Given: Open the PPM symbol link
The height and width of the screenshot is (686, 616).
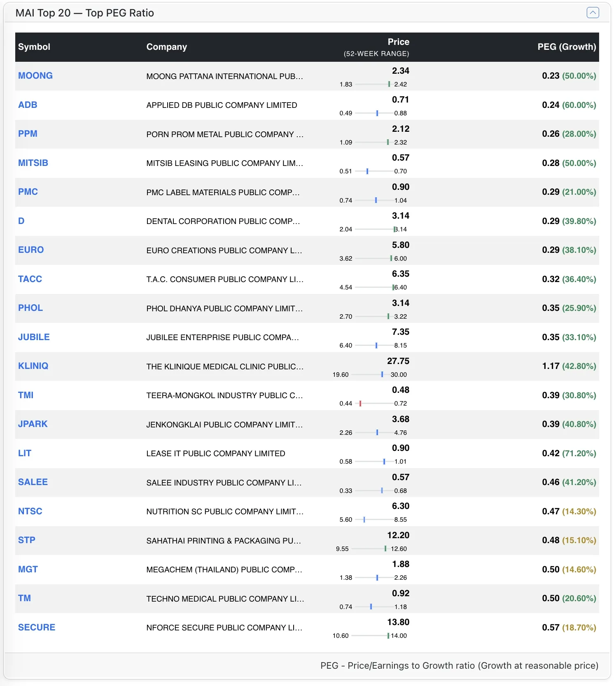Looking at the screenshot, I should click(x=28, y=134).
